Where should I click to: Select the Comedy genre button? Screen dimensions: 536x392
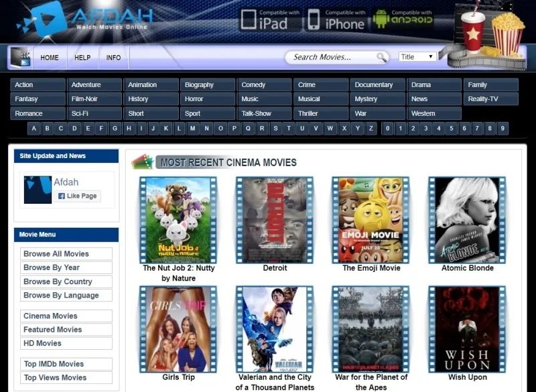pos(264,85)
